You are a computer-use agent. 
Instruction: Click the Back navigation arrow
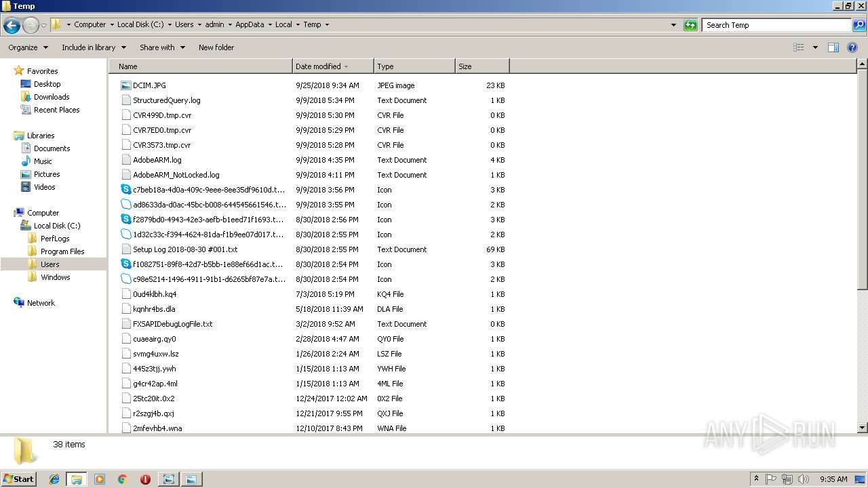12,26
